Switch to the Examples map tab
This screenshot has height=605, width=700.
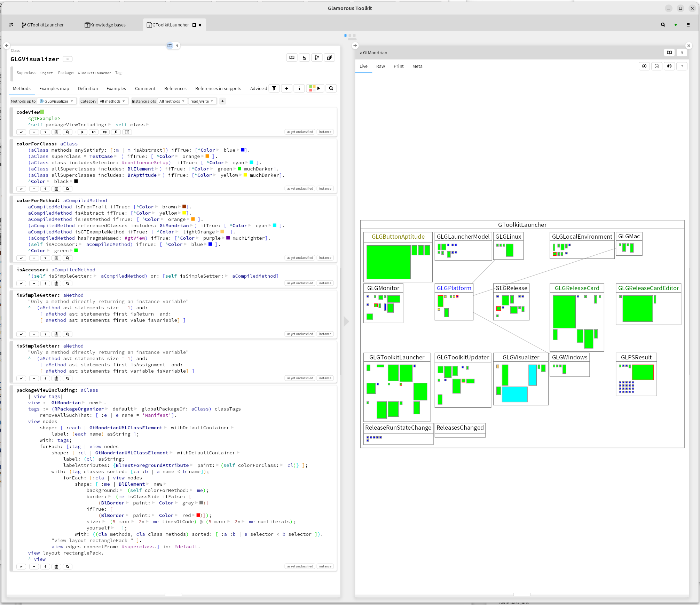pos(54,89)
